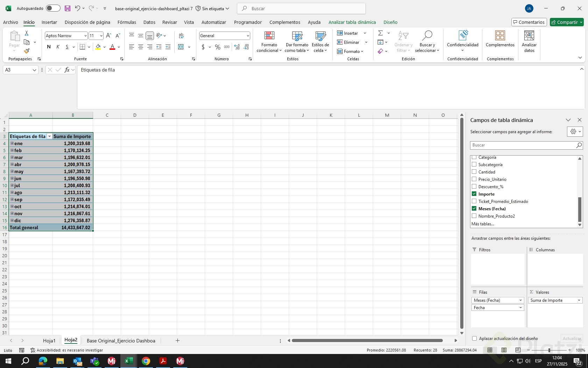Open the font name dropdown
This screenshot has width=588, height=368.
coord(85,36)
